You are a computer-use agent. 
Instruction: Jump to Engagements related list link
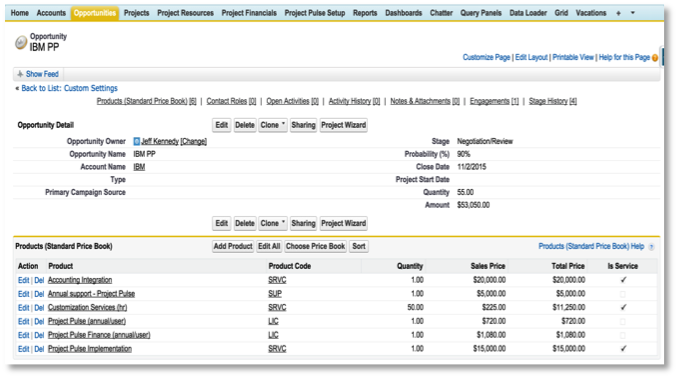(494, 101)
